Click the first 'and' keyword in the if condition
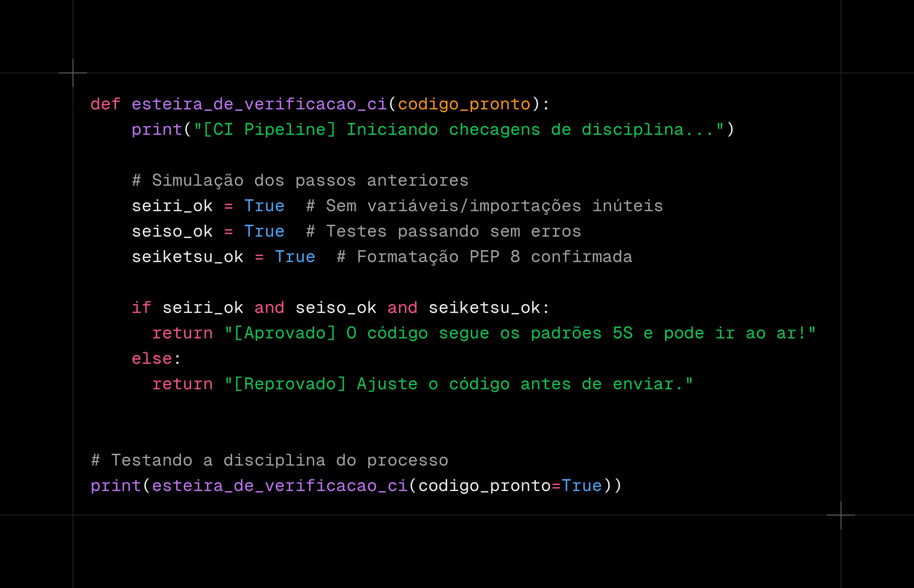This screenshot has width=914, height=588. point(269,308)
